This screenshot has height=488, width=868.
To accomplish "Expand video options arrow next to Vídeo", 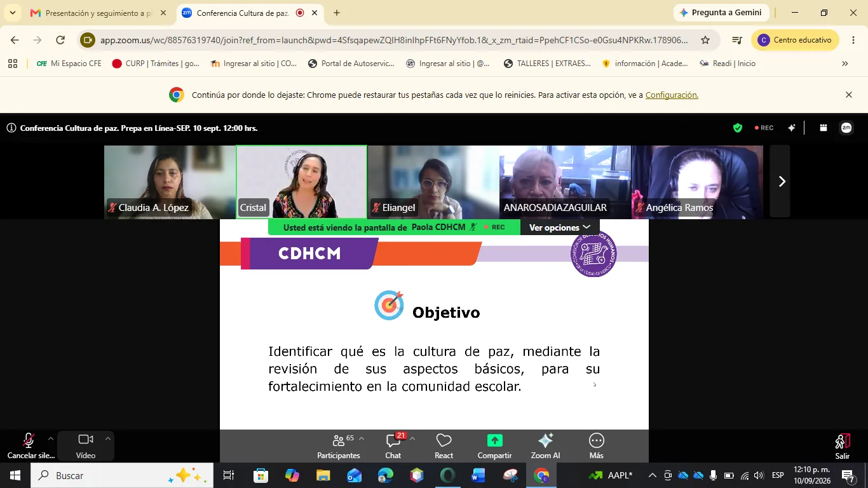I will pos(108,438).
